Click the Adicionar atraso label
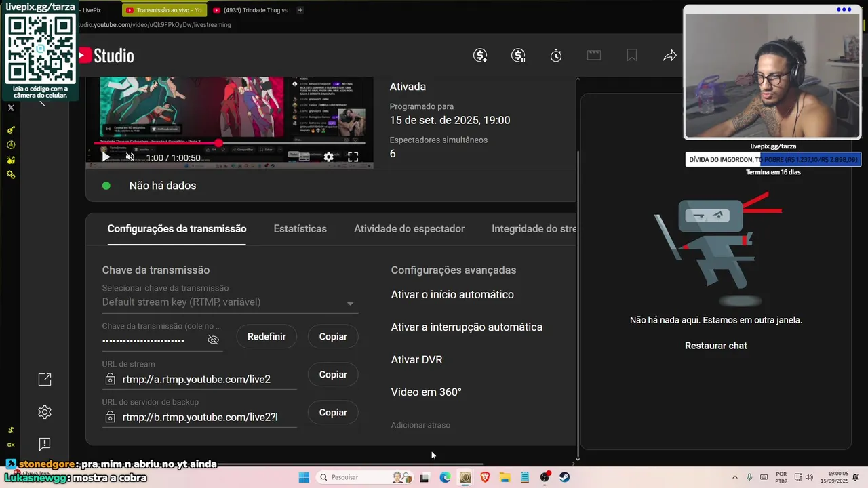This screenshot has width=868, height=488. click(x=420, y=425)
